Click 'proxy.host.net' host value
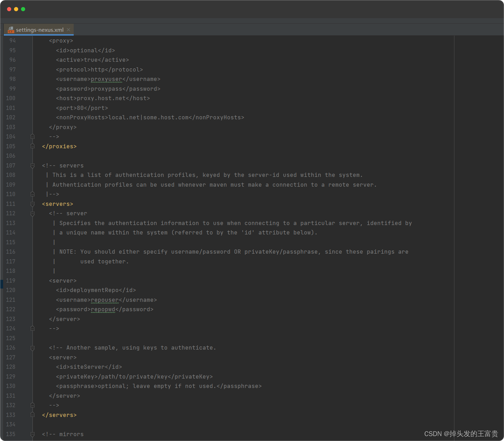This screenshot has width=504, height=441. coord(101,98)
